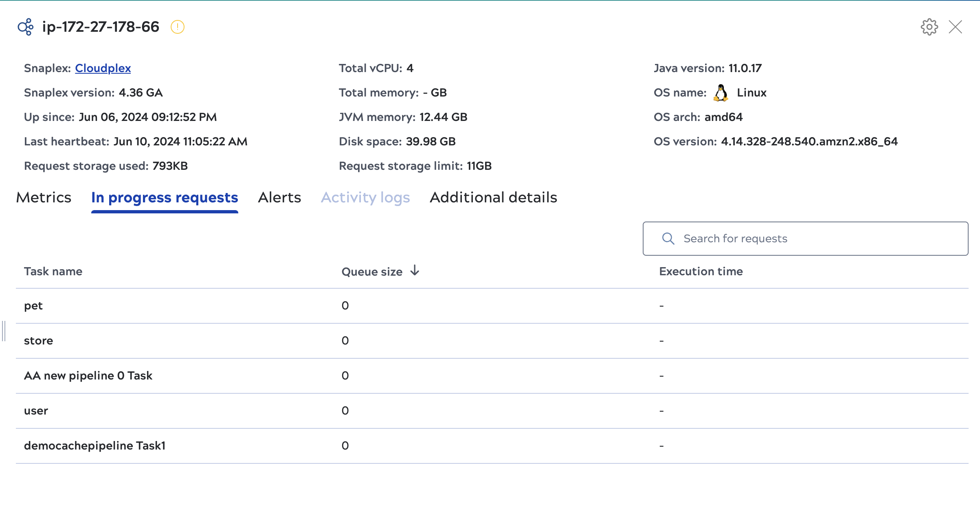Click the yellow warning icon near node name
The width and height of the screenshot is (980, 509).
pyautogui.click(x=177, y=27)
